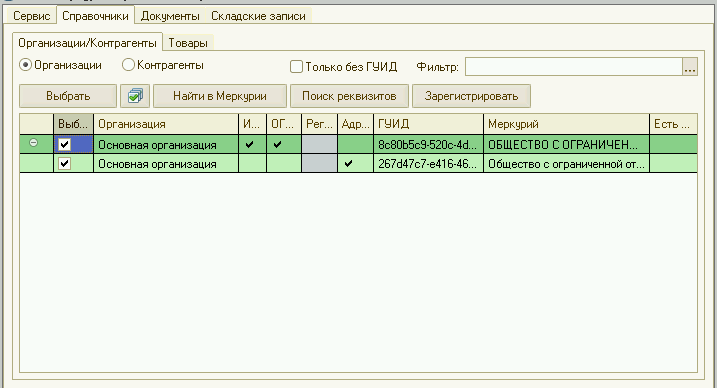717x388 pixels.
Task: Go to Складские записи tab
Action: (258, 16)
